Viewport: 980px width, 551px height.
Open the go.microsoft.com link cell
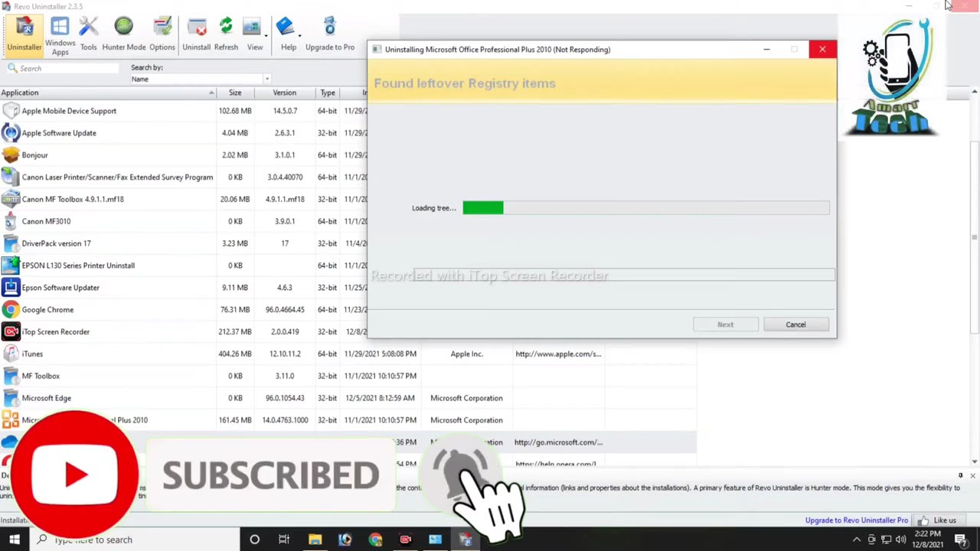pyautogui.click(x=558, y=442)
